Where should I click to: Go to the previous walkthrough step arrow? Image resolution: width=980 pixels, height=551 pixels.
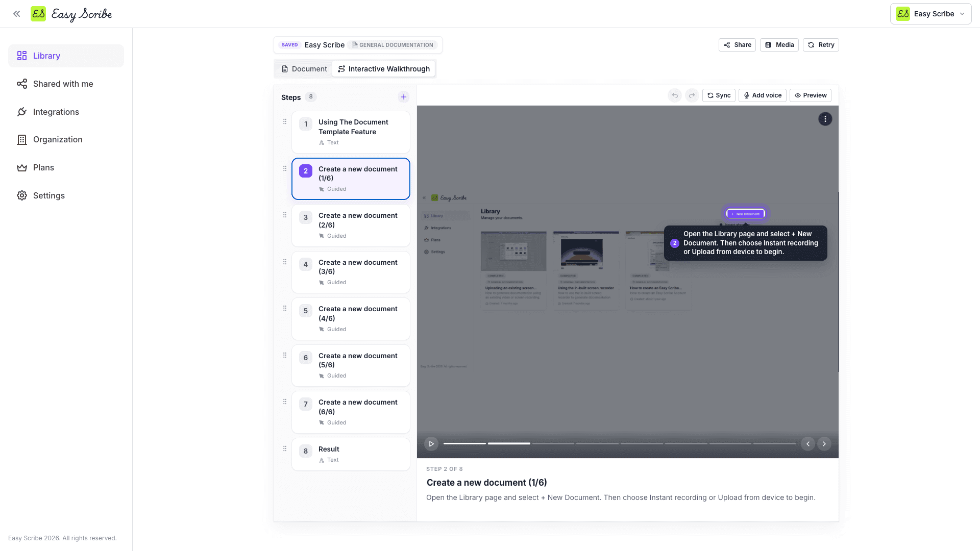pyautogui.click(x=808, y=444)
